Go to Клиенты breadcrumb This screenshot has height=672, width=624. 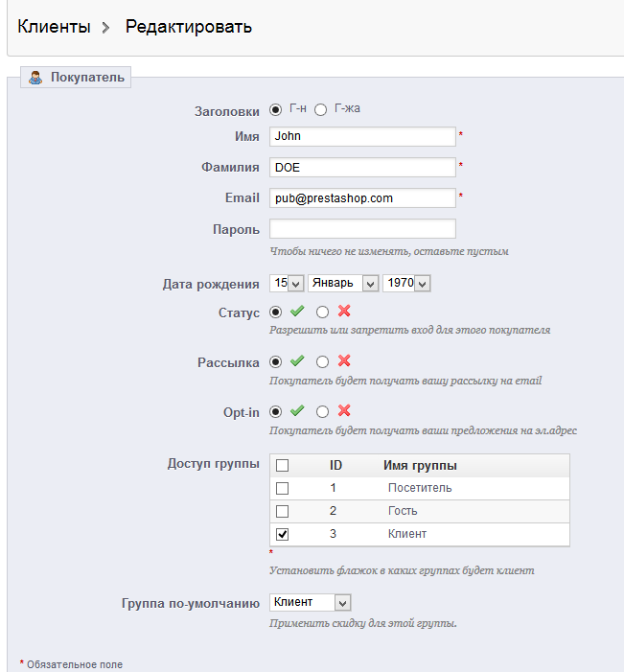click(x=54, y=27)
